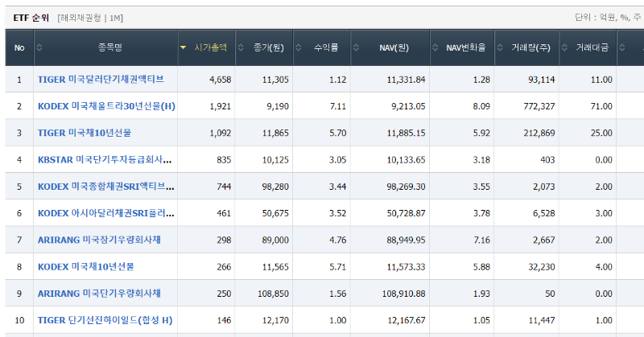The image size is (644, 337).
Task: Open KODEX 미국종합채권SRI액티브 link
Action: 106,187
